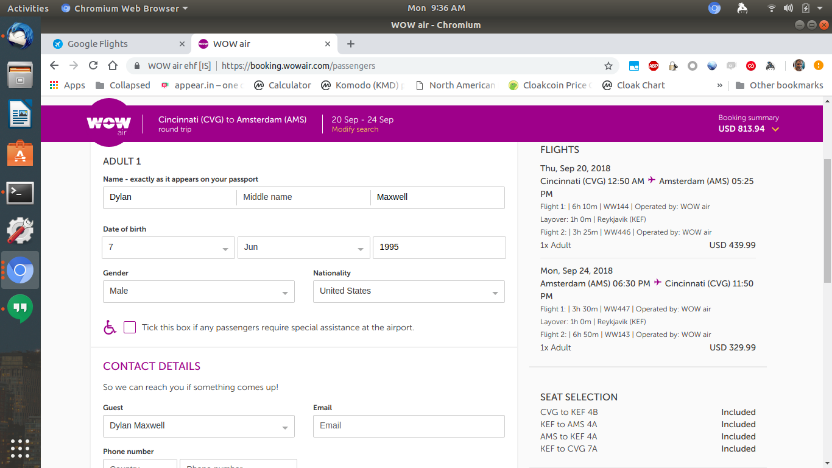Click the red ad-blocker extension icon
The height and width of the screenshot is (468, 832).
click(x=654, y=66)
